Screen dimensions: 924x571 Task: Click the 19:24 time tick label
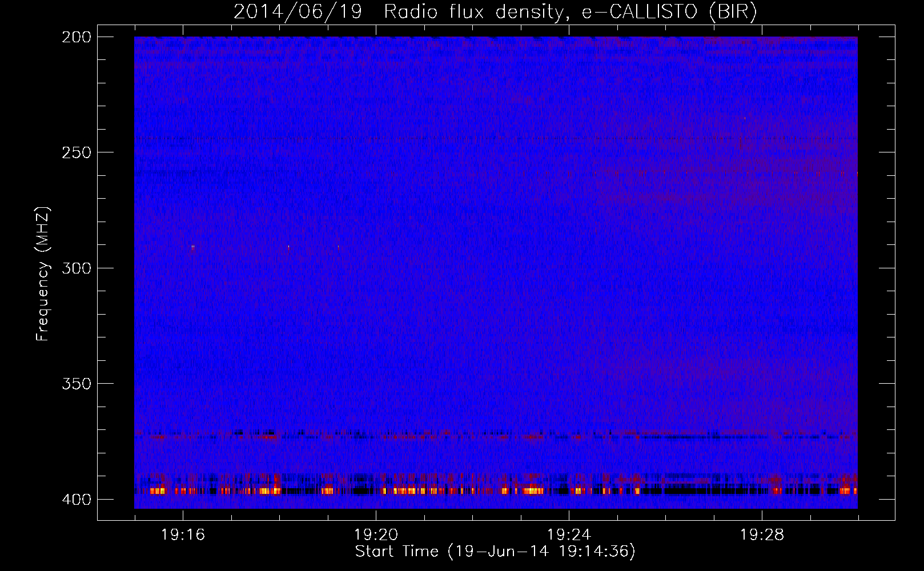click(569, 535)
